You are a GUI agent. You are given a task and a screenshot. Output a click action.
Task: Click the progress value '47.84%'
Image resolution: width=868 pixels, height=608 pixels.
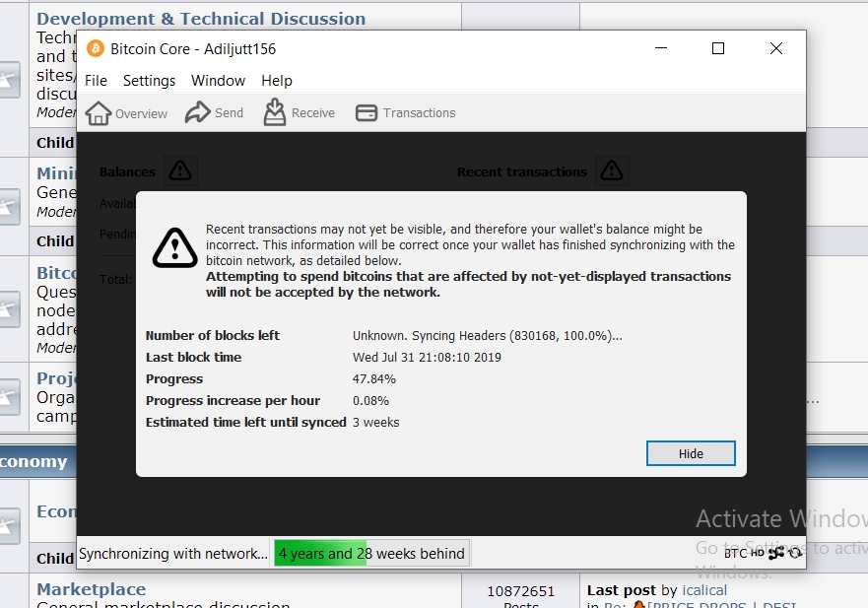[374, 378]
